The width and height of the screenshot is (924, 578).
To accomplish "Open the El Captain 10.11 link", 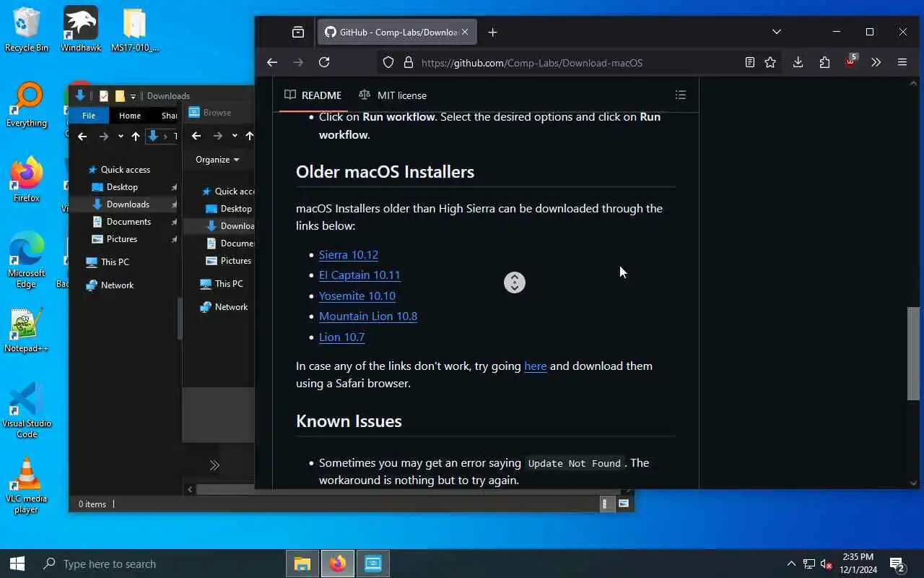I will point(359,275).
